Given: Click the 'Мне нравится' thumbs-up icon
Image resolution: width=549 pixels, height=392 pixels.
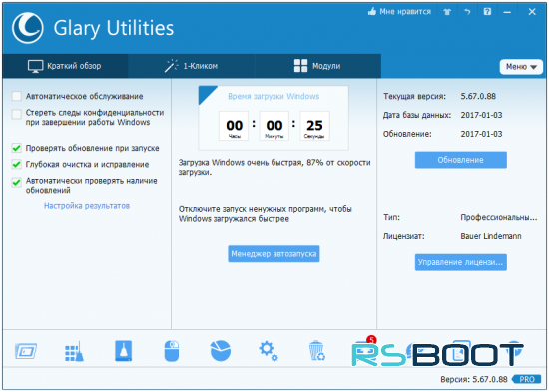Looking at the screenshot, I should 372,12.
